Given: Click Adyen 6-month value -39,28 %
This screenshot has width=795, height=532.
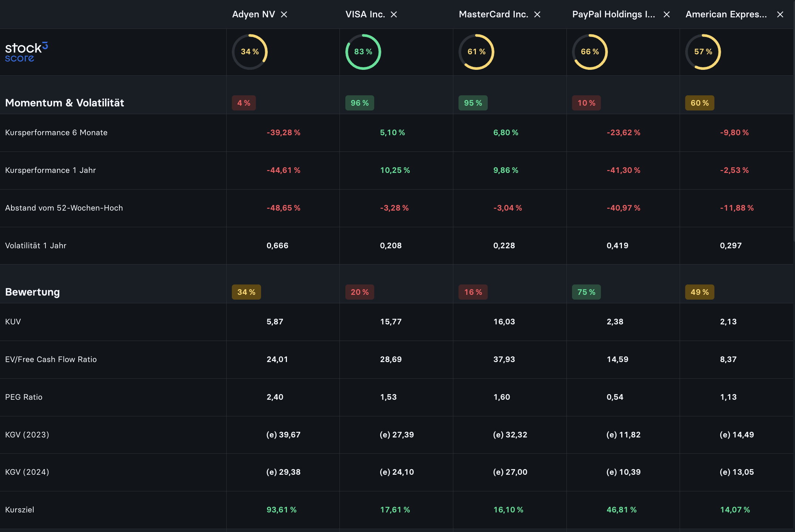Looking at the screenshot, I should tap(284, 133).
